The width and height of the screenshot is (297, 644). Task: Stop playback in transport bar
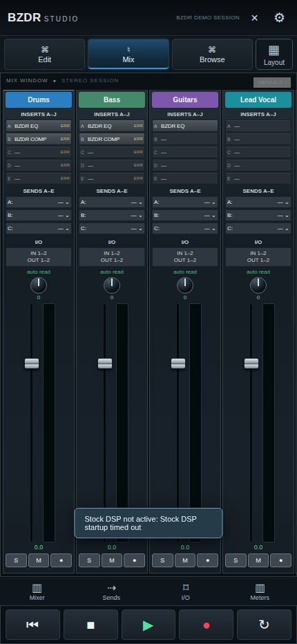tap(90, 625)
